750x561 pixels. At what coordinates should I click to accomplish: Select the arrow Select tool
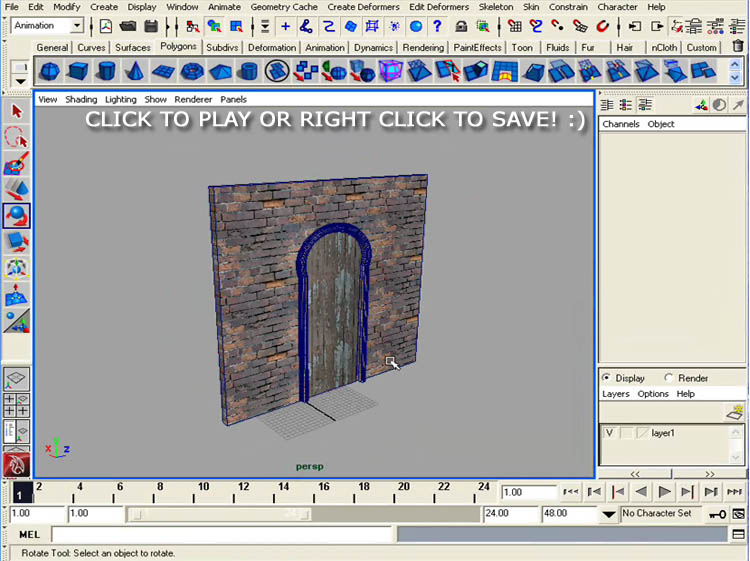click(16, 111)
